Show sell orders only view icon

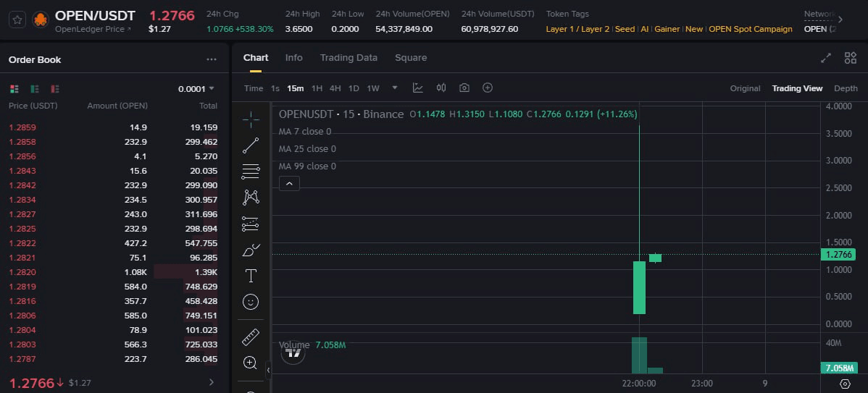click(x=55, y=89)
